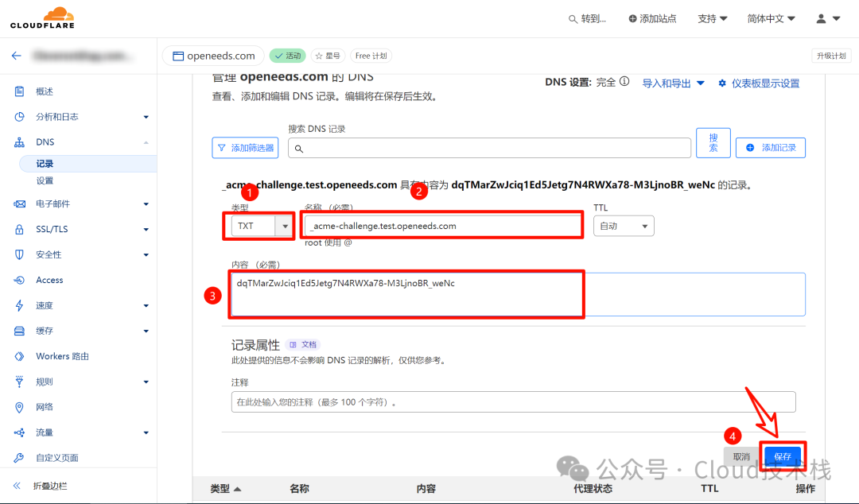Click the 网络 location pin icon
859x504 pixels.
(x=19, y=407)
